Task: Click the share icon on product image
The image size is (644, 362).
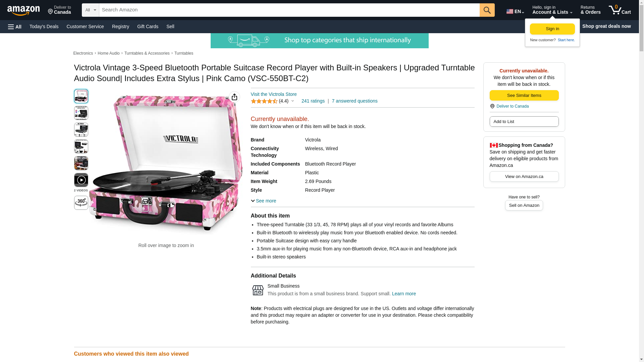Action: pos(234,97)
